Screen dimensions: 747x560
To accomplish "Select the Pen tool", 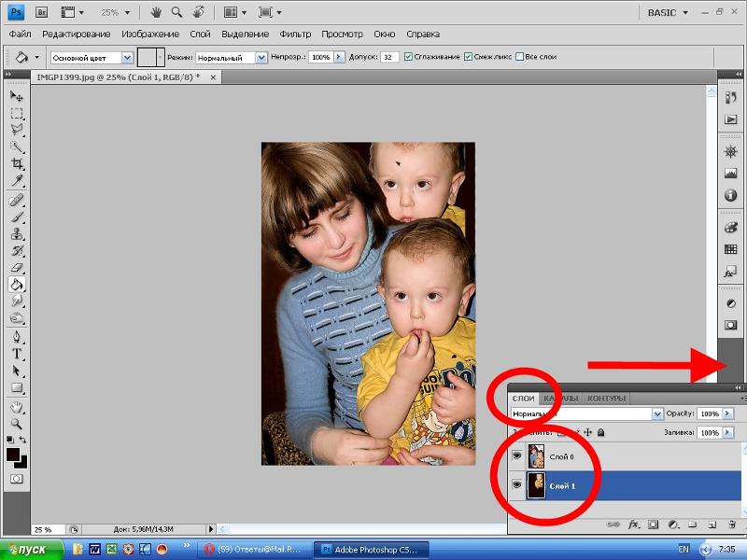I will (17, 337).
